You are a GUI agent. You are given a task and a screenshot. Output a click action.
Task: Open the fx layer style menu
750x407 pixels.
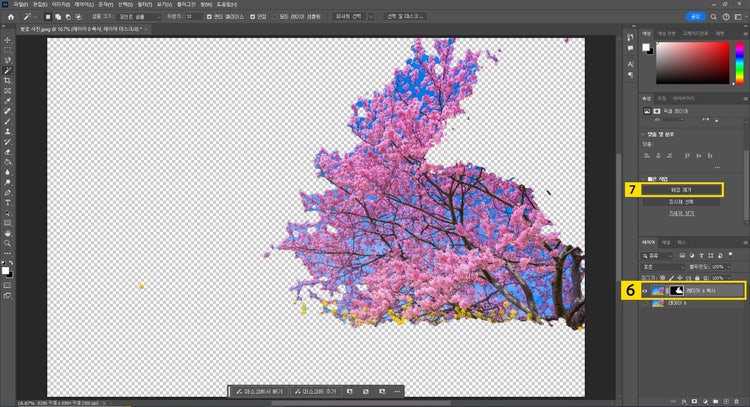click(x=684, y=401)
